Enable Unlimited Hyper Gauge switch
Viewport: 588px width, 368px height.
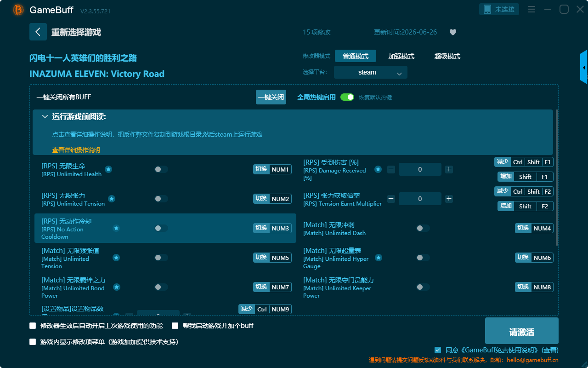(423, 258)
